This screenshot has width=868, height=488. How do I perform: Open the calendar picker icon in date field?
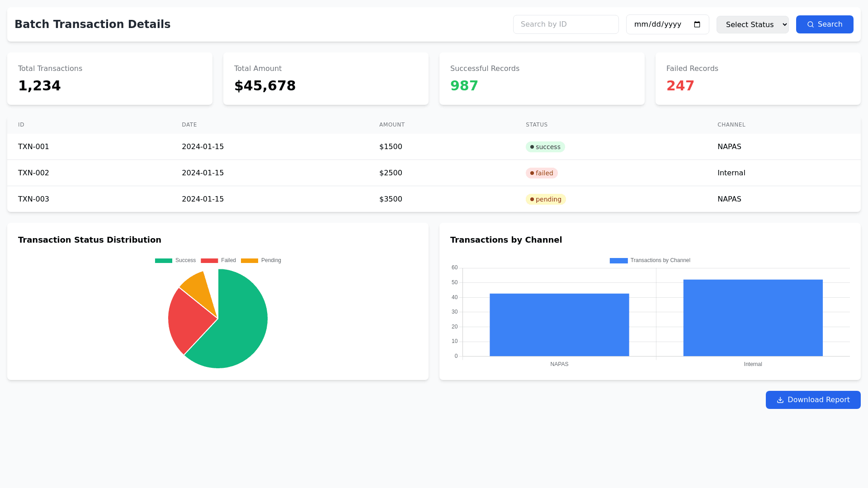point(697,24)
